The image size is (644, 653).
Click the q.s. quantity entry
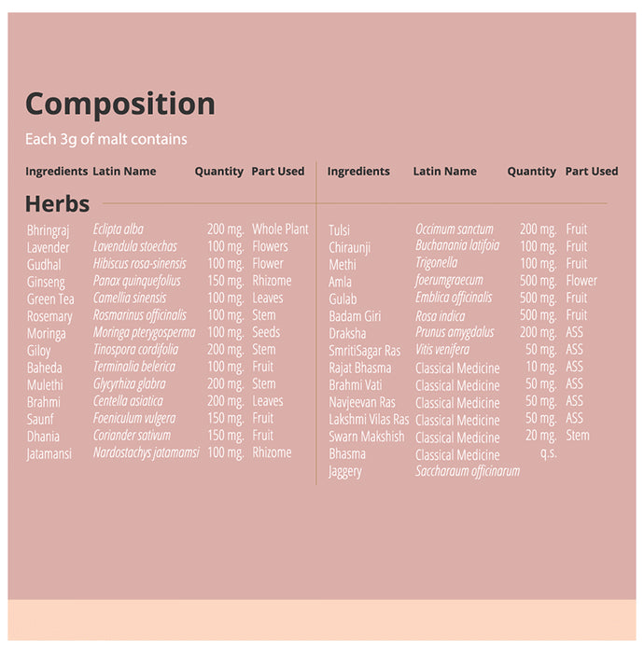click(548, 453)
